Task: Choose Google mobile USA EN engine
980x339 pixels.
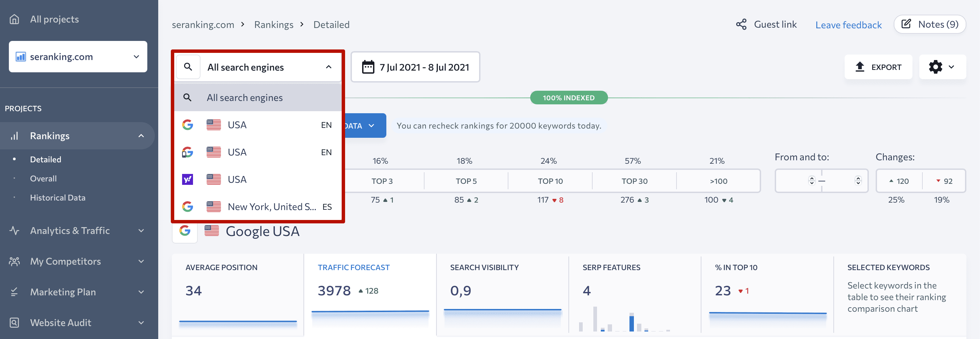Action: (258, 152)
